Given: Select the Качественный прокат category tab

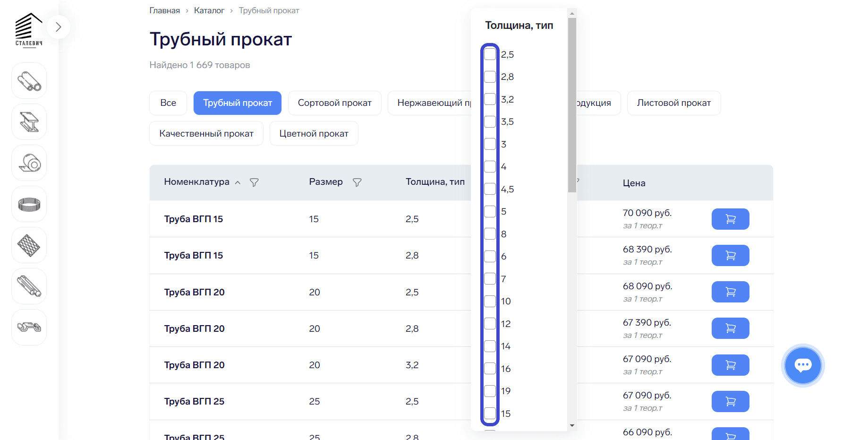Looking at the screenshot, I should pos(206,133).
